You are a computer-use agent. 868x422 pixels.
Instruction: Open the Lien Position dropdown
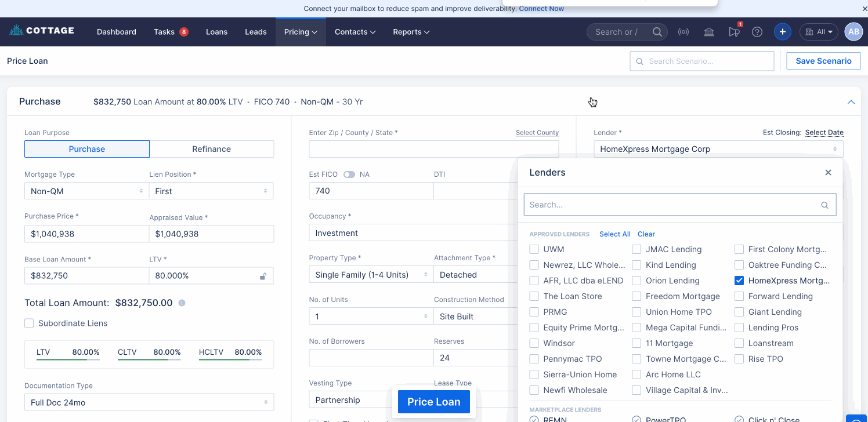[211, 191]
